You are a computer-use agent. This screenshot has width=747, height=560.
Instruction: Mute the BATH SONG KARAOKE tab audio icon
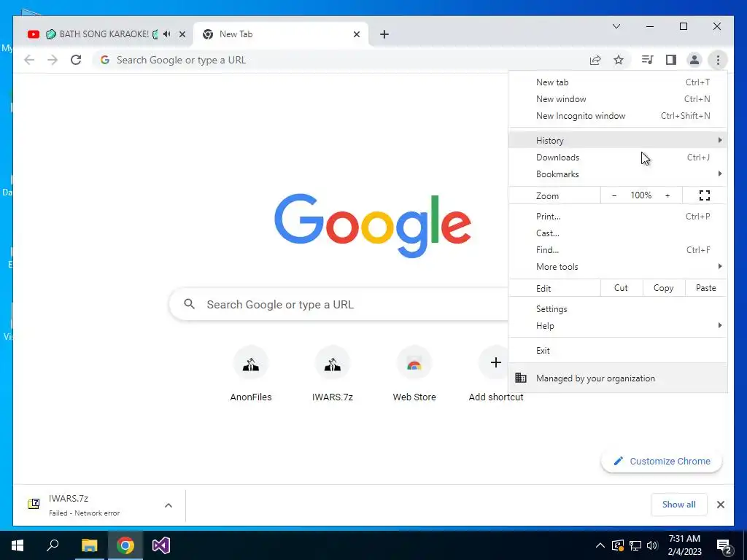coord(167,34)
